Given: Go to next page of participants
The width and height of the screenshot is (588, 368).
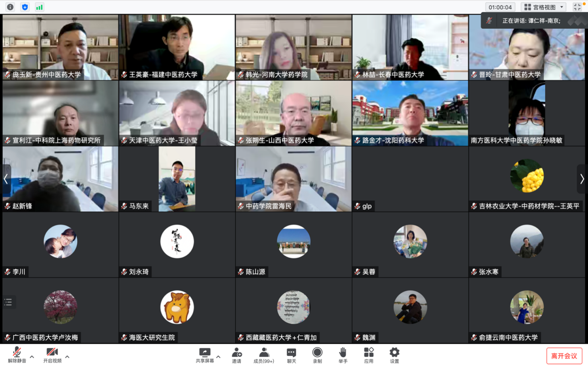Looking at the screenshot, I should 581,179.
